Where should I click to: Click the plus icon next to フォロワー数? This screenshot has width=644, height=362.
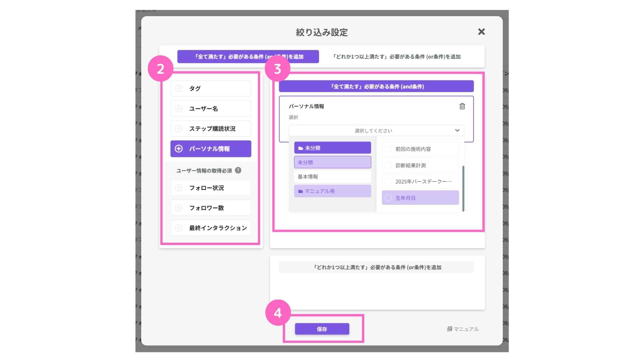179,208
